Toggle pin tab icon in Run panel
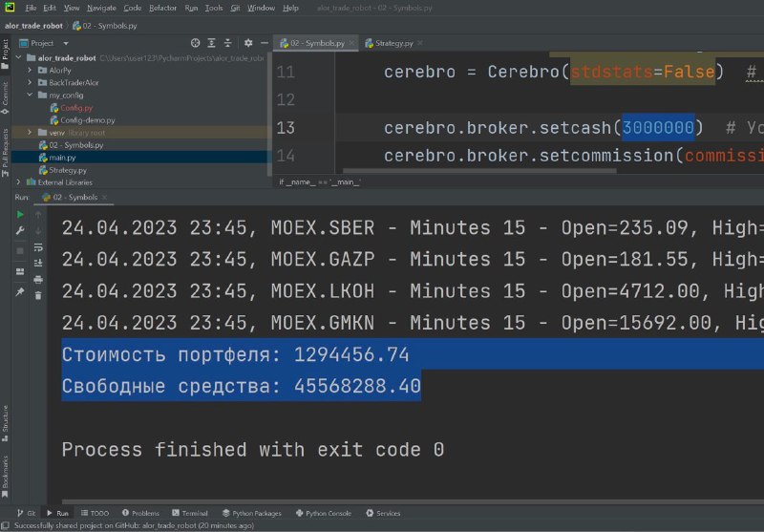Image resolution: width=764 pixels, height=532 pixels. tap(20, 292)
